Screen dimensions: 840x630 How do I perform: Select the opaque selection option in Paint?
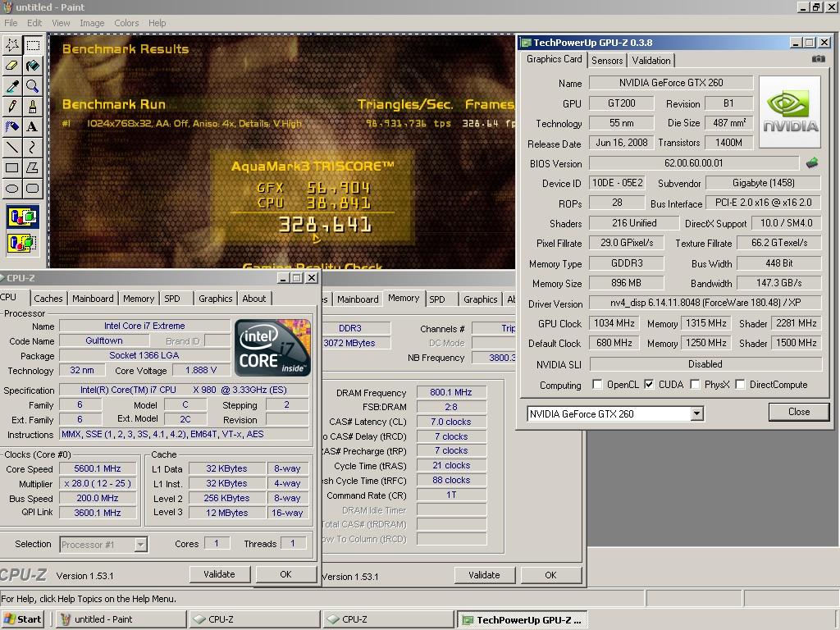[x=22, y=217]
